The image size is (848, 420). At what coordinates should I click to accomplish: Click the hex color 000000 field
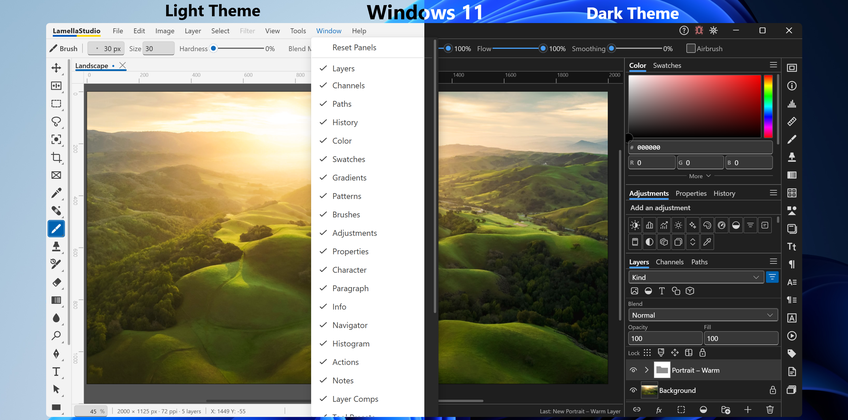pyautogui.click(x=700, y=147)
